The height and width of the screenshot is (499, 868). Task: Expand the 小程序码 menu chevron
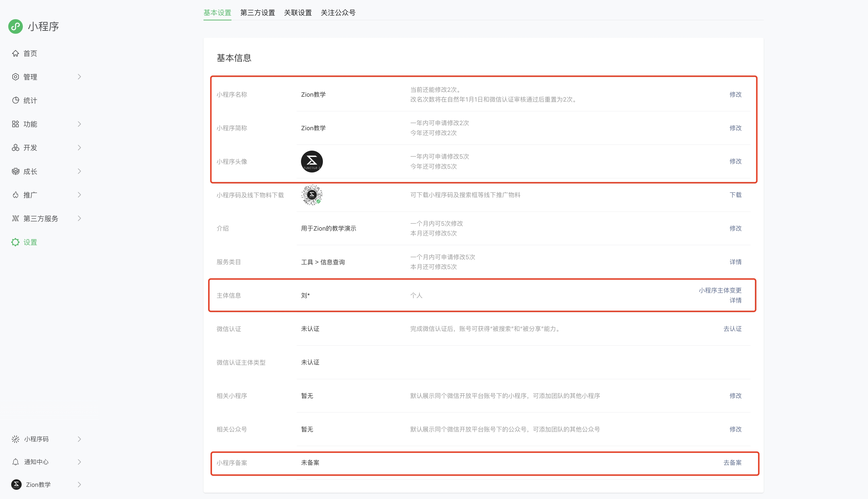click(79, 439)
